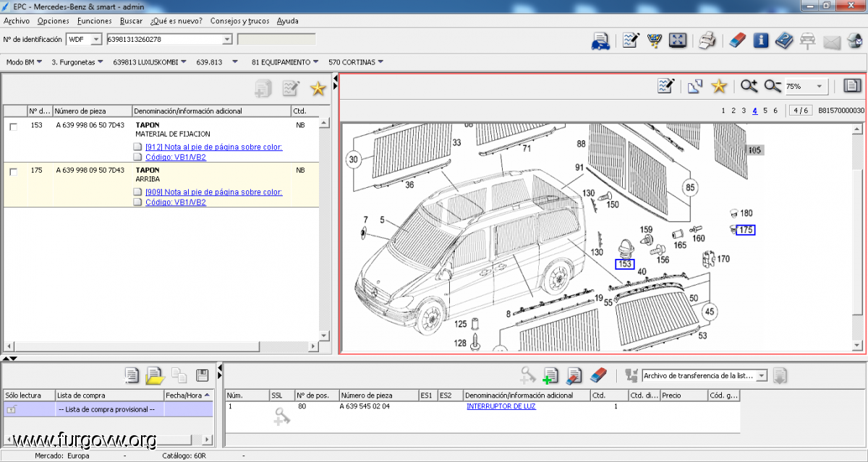Click the eraser icon in top toolbar
Image resolution: width=868 pixels, height=462 pixels.
[736, 40]
